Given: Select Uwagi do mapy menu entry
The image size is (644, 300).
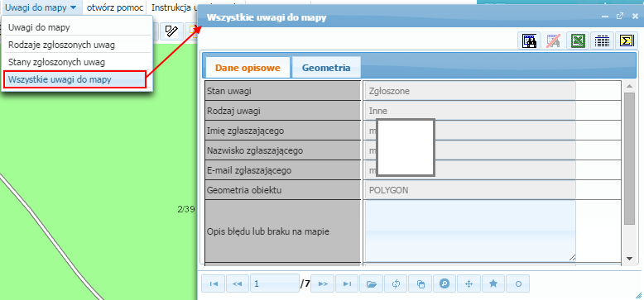Looking at the screenshot, I should (x=76, y=27).
